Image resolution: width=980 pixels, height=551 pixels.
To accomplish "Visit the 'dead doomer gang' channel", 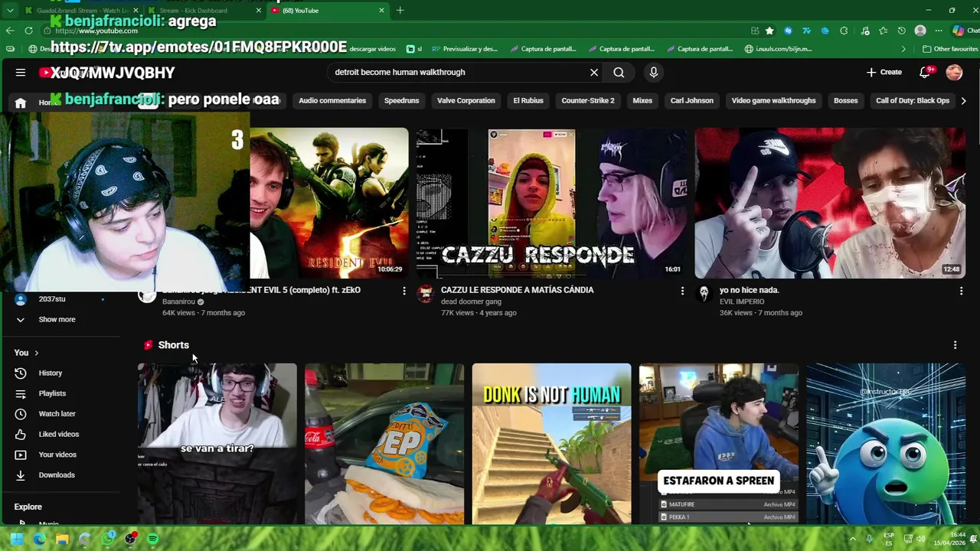I will tap(471, 302).
